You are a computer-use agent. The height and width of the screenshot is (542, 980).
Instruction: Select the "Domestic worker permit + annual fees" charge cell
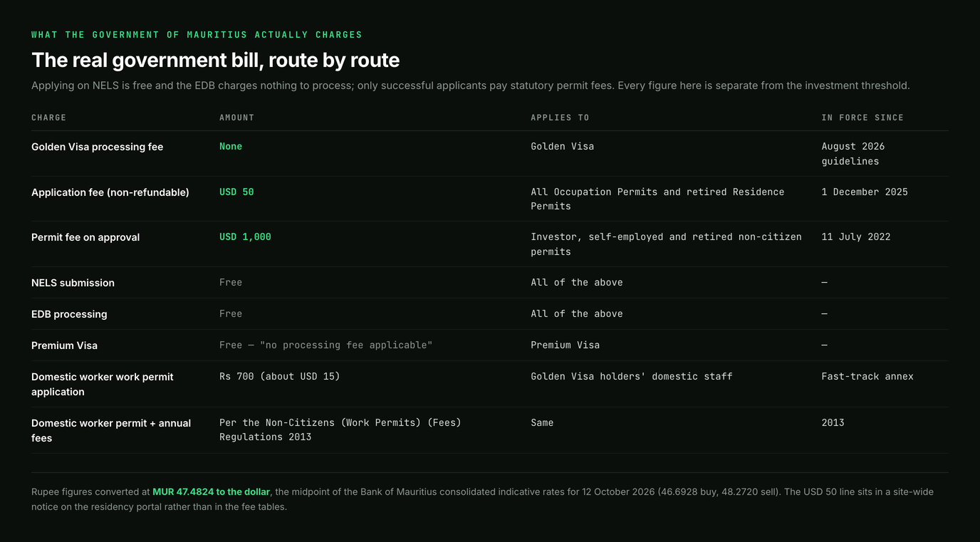(111, 430)
